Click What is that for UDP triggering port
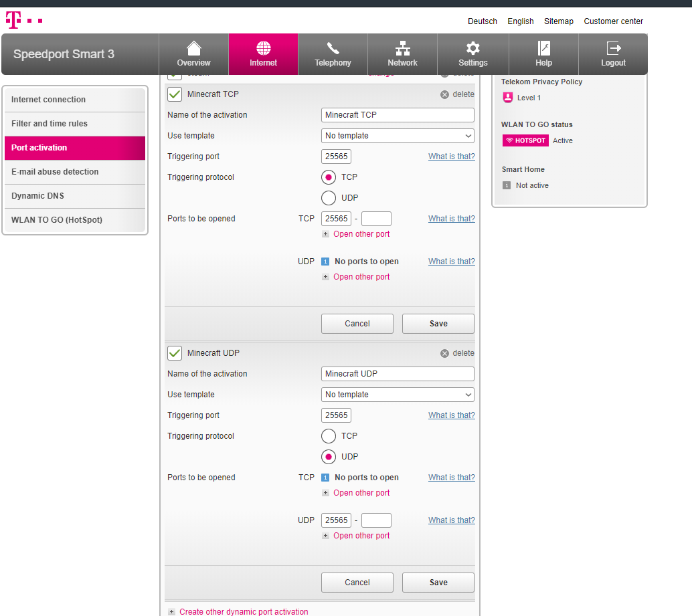The width and height of the screenshot is (692, 616). [452, 415]
